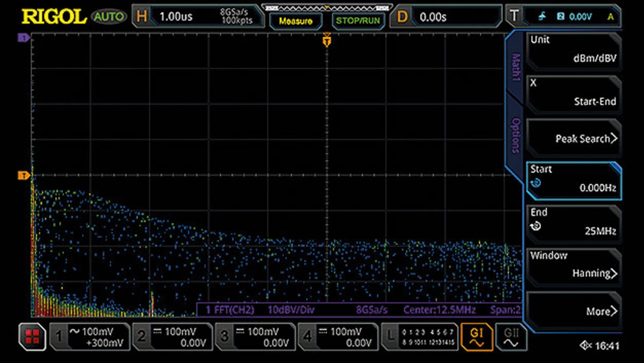Screen dimensions: 644x363
Task: Click the purple channel 1 marker at top-left
Action: tap(23, 37)
